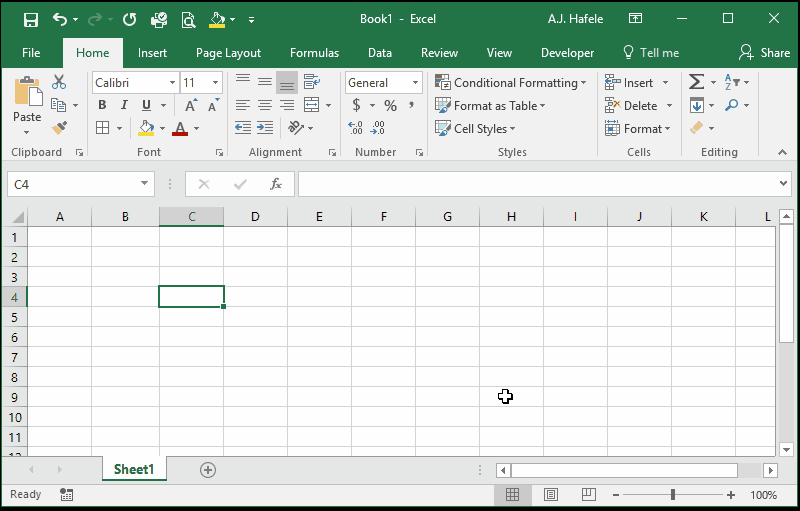Open the Format cells menu button
800x511 pixels.
638,129
